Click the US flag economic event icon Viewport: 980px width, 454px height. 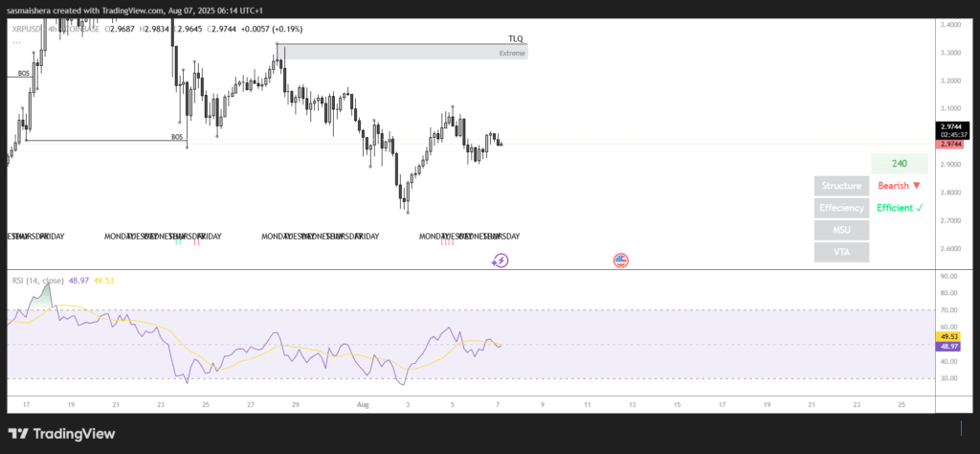620,260
